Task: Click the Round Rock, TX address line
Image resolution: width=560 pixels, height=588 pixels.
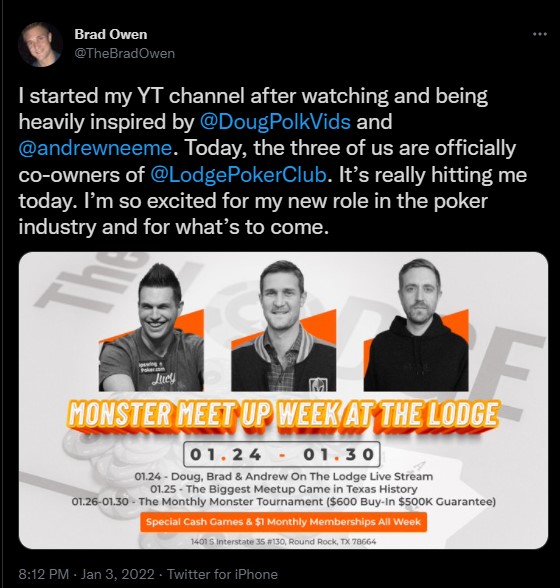Action: click(x=283, y=542)
